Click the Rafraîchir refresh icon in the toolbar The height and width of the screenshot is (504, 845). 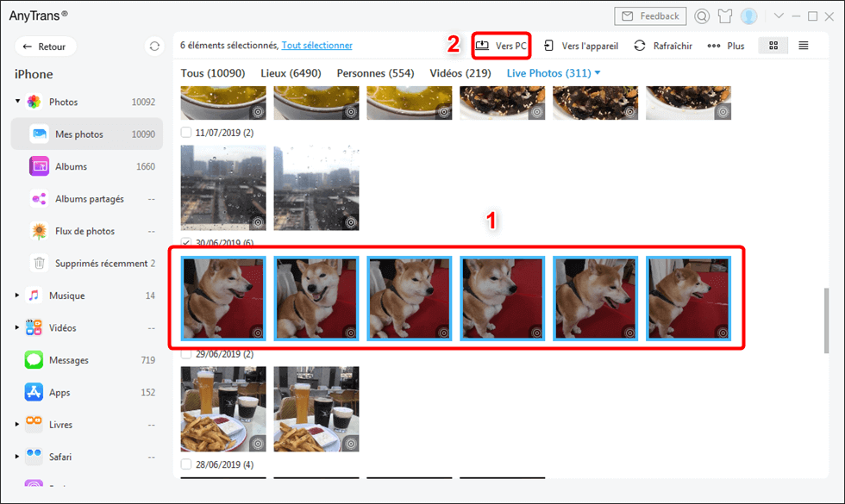(x=640, y=46)
